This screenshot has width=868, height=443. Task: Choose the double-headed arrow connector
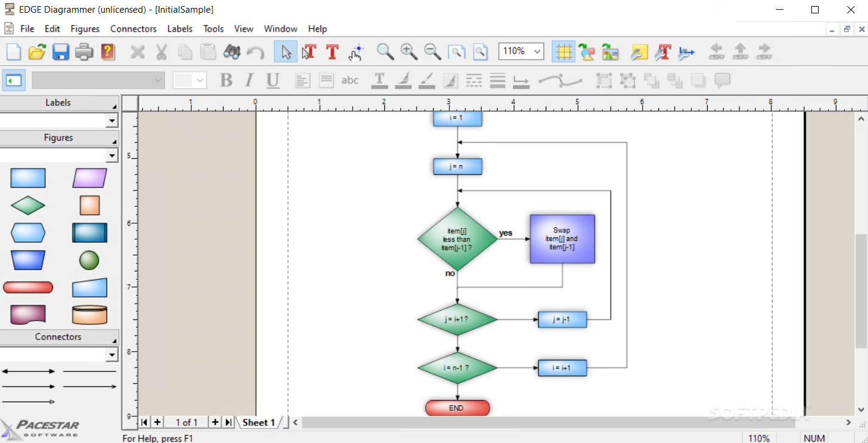(28, 371)
